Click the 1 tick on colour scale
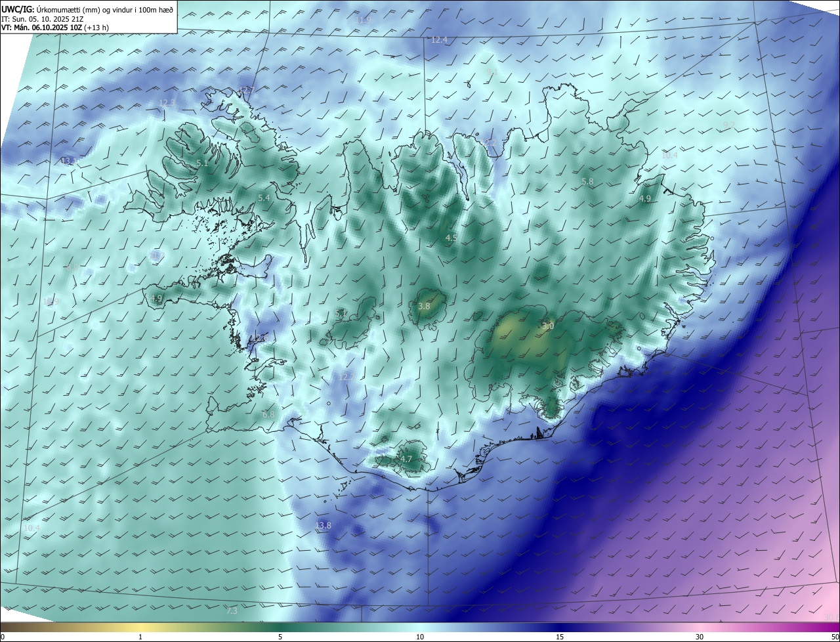Screen dimensions: 840x642 (x=140, y=637)
